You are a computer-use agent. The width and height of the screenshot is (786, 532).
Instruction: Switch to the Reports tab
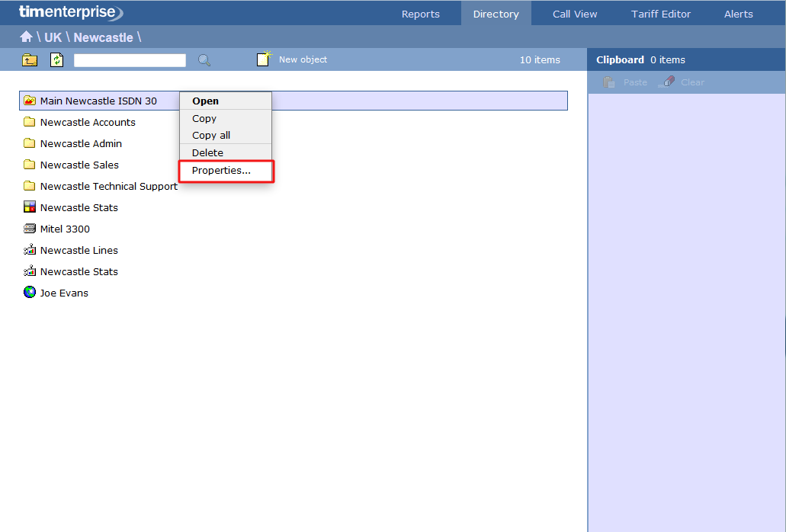point(420,14)
